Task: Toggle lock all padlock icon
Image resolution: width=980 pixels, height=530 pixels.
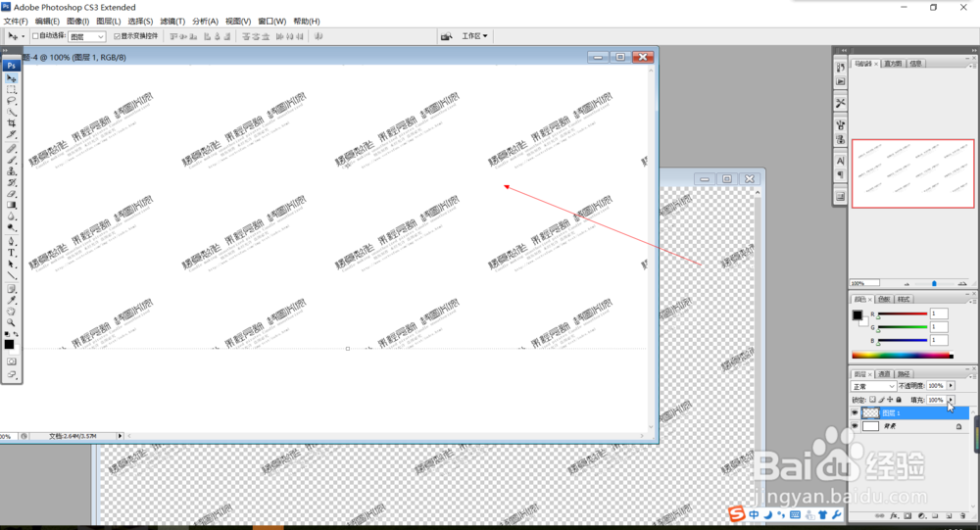Action: click(899, 400)
